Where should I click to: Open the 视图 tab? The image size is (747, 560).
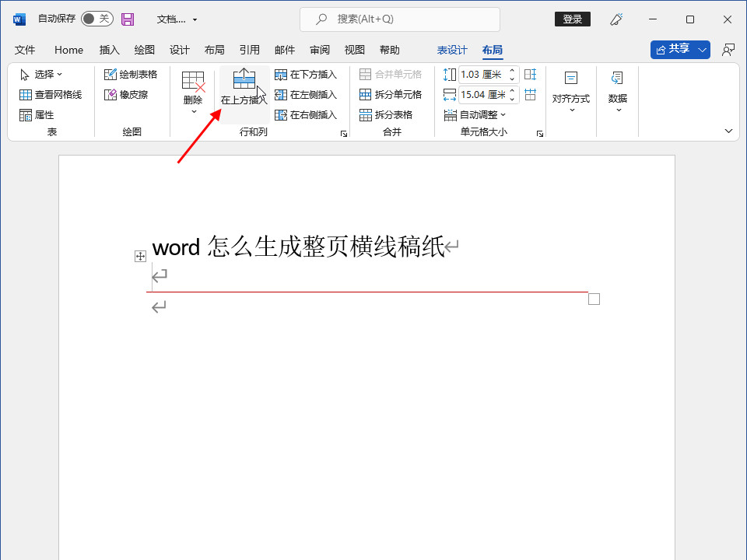(x=355, y=50)
